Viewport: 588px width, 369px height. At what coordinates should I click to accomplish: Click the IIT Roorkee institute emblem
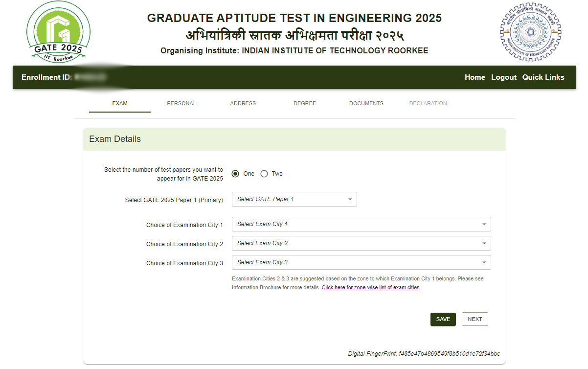coord(530,32)
